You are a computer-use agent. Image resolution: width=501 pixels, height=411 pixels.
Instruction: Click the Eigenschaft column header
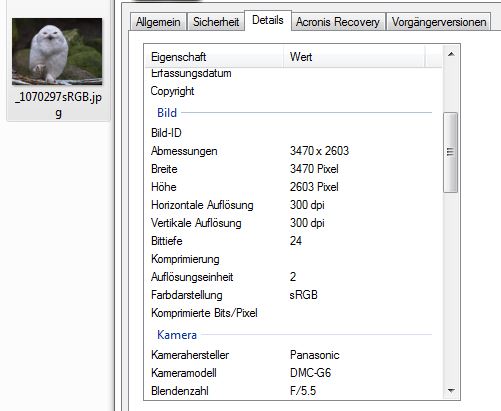[x=214, y=57]
